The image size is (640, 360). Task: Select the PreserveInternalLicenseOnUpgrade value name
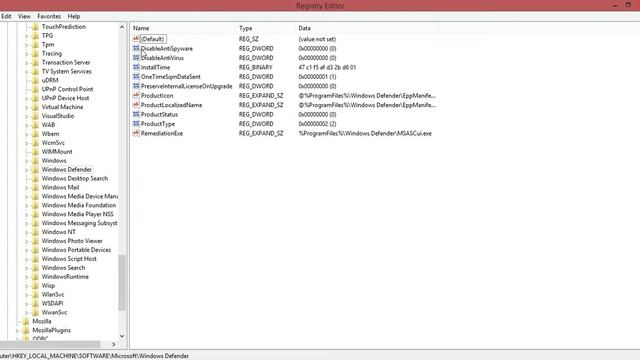(x=187, y=86)
